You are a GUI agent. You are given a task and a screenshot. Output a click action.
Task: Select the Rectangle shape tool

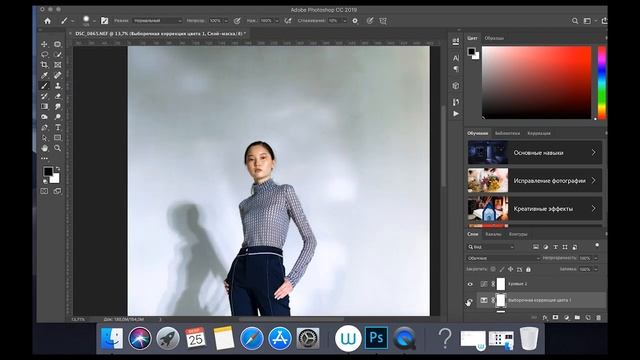tap(58, 138)
